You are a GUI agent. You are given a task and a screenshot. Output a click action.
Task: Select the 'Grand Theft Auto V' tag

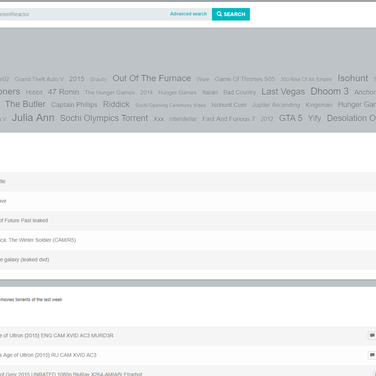pos(39,79)
